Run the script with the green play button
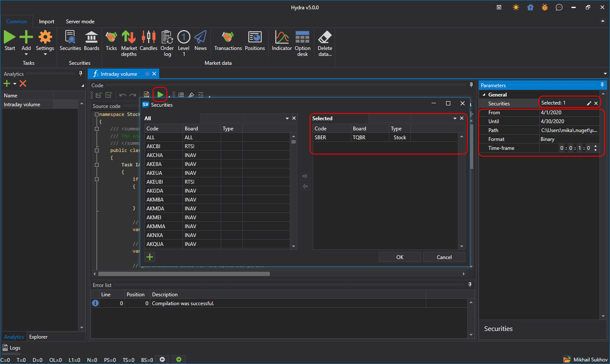This screenshot has width=610, height=364. 160,94
